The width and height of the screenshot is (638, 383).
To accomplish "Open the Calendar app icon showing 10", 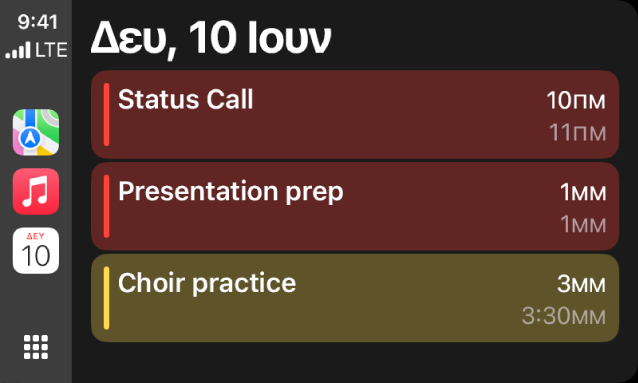I will coord(36,250).
